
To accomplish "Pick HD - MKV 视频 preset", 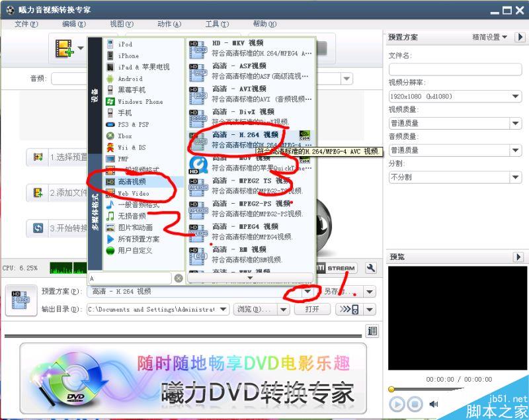I will point(251,48).
